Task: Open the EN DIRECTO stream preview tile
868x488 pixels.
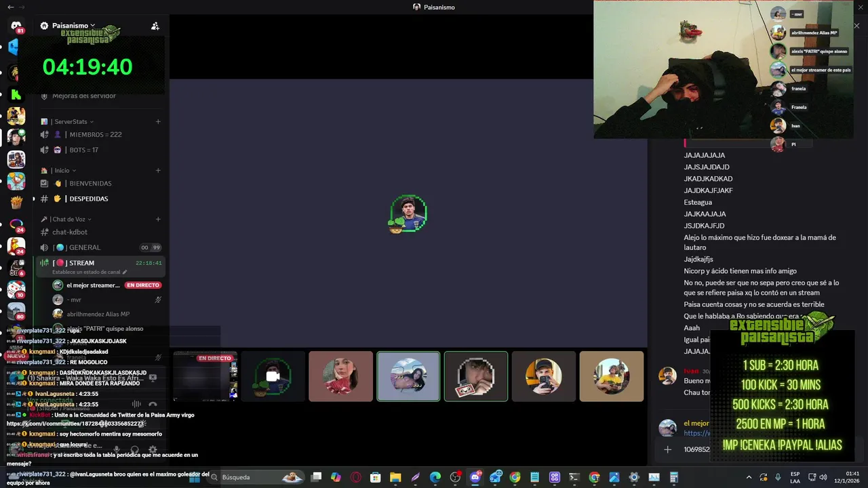Action: tap(205, 376)
